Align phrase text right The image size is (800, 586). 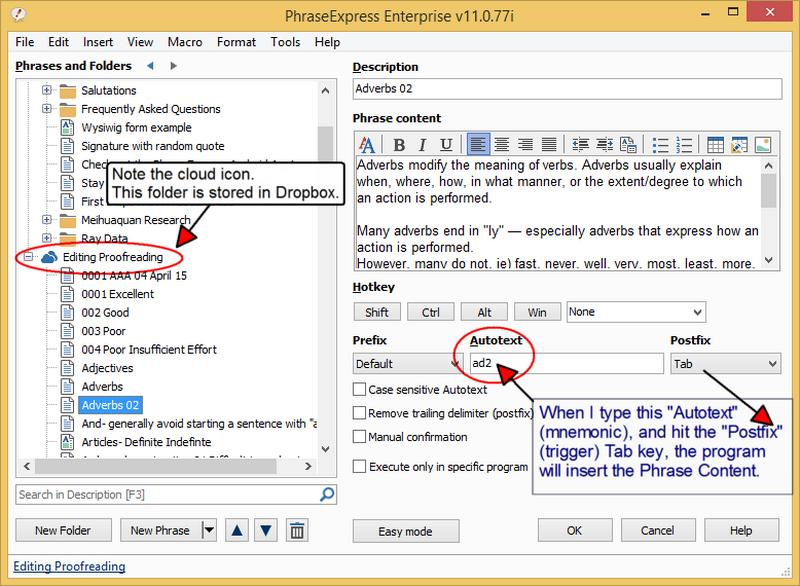click(x=525, y=145)
